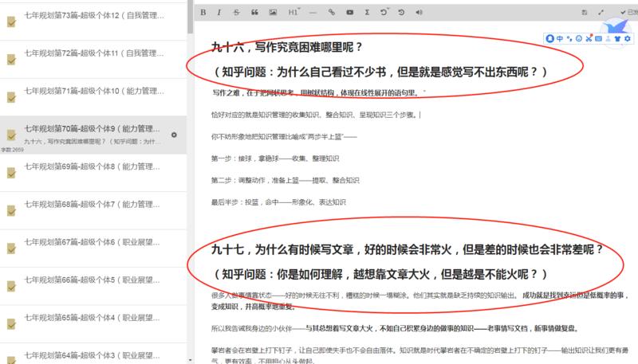Click the faded person icon on the input method bar

click(608, 38)
